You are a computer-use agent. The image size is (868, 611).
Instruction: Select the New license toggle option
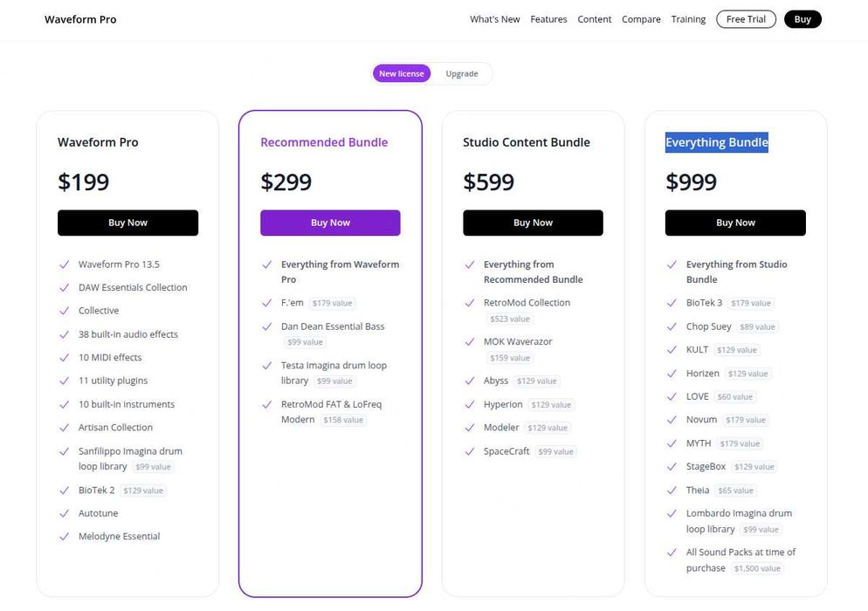pos(401,74)
